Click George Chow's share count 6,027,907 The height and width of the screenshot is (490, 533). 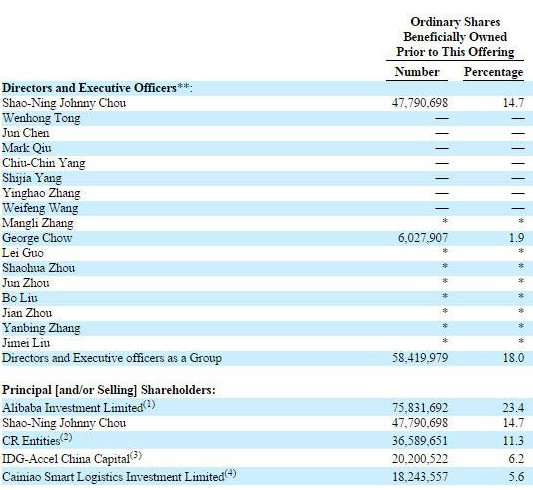(x=423, y=238)
